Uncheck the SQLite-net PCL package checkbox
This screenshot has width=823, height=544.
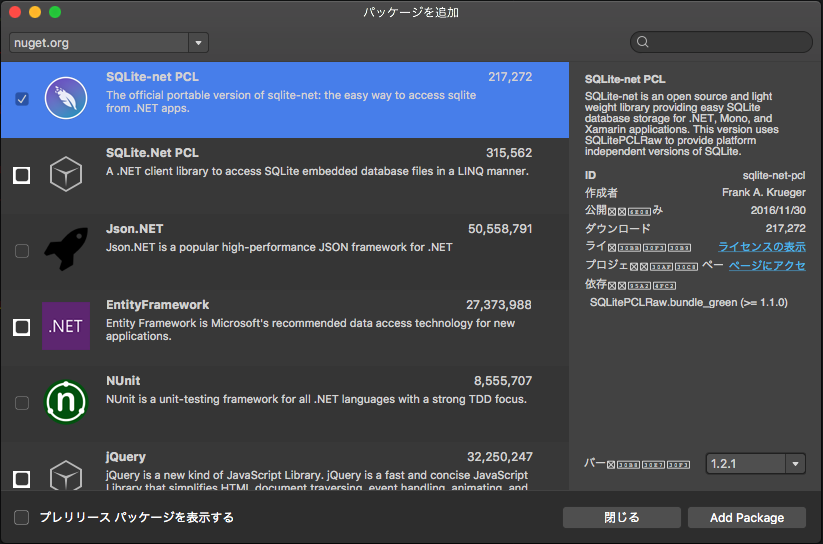(x=22, y=99)
